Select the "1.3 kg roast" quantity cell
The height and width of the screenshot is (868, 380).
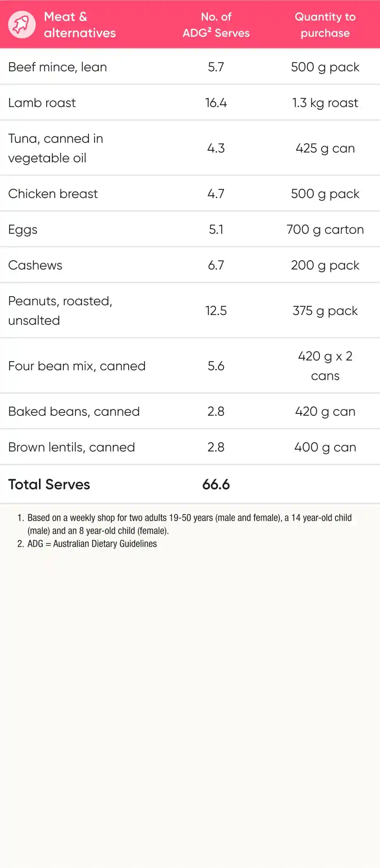[x=325, y=103]
